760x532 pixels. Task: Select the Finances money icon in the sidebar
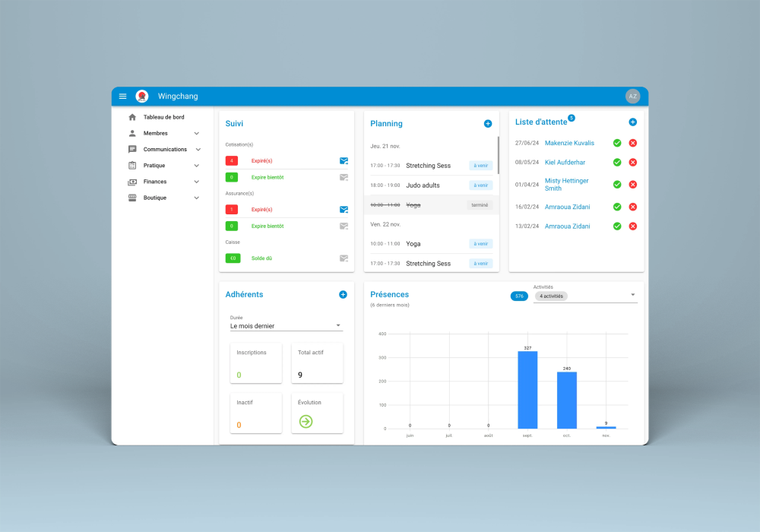coord(131,181)
